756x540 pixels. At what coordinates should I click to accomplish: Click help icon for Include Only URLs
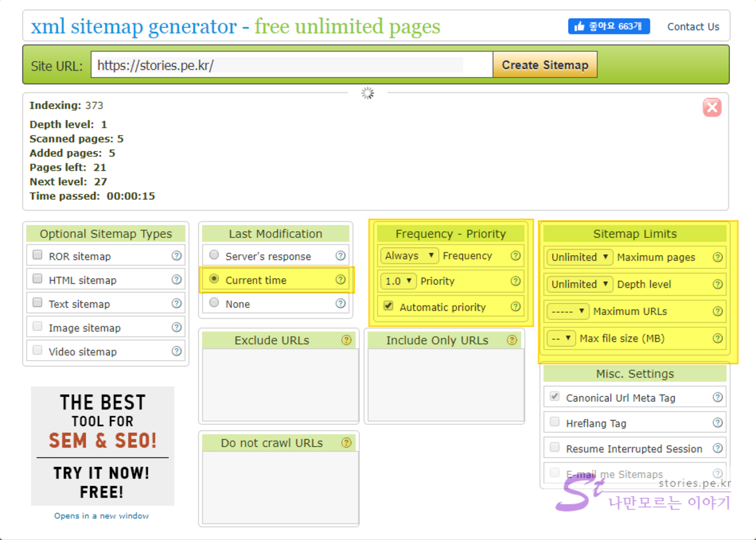[x=512, y=340]
